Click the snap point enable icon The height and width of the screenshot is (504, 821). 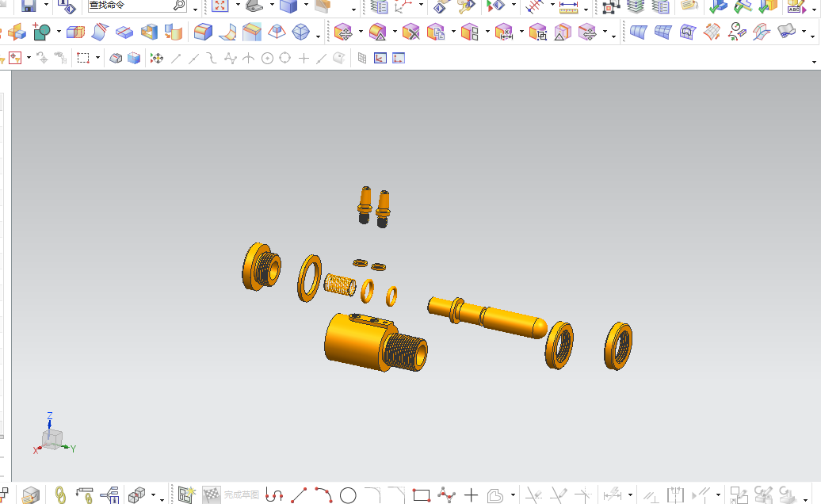157,58
